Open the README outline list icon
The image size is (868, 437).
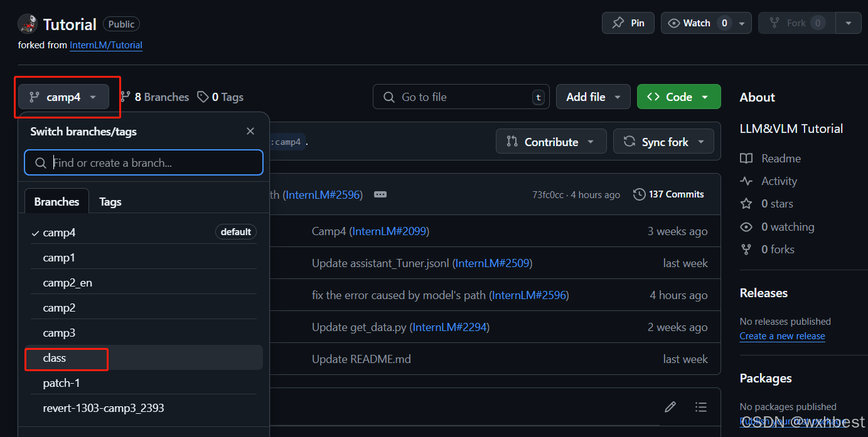[x=701, y=407]
